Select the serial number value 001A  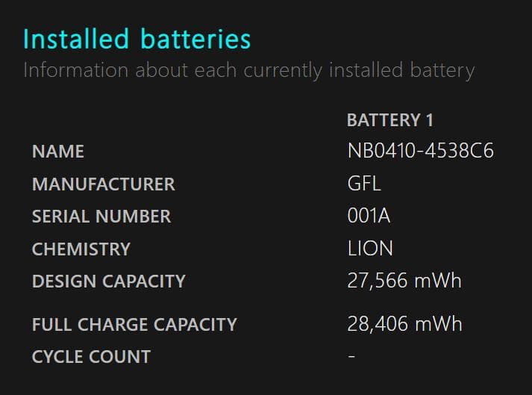tap(369, 217)
